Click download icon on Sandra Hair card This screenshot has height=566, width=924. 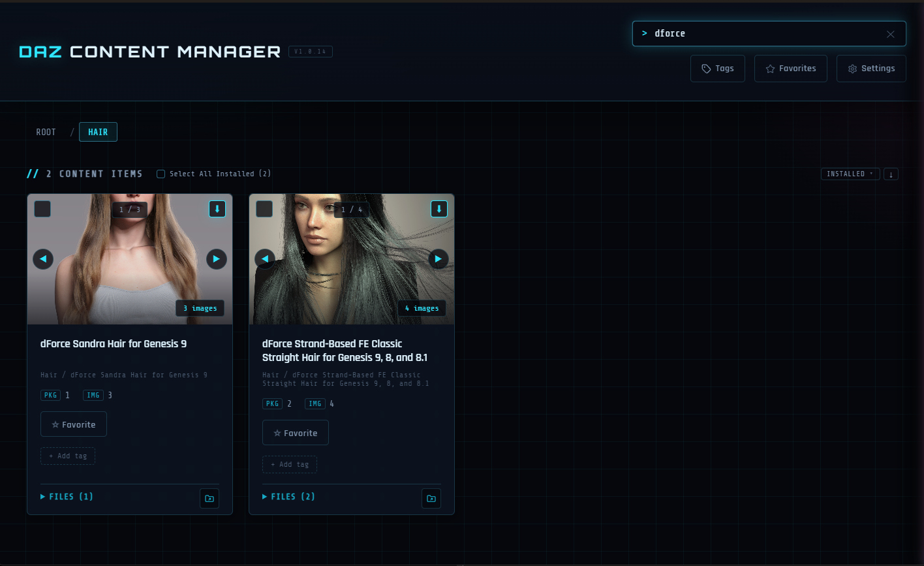pyautogui.click(x=217, y=209)
